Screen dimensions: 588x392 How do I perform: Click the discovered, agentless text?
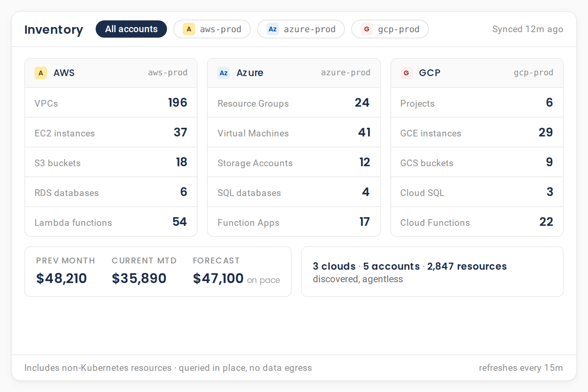point(358,279)
